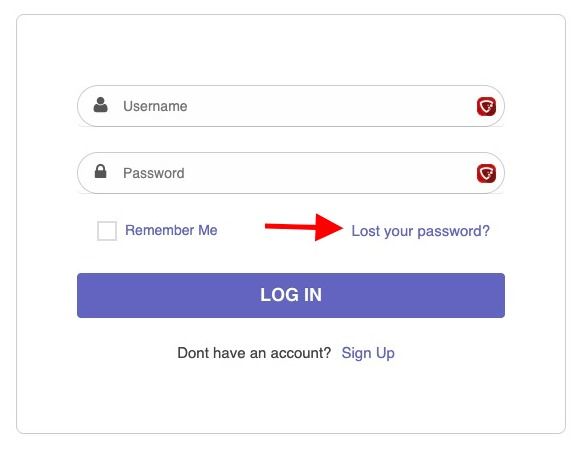This screenshot has height=456, width=581.
Task: Focus the Password input field
Action: (291, 173)
